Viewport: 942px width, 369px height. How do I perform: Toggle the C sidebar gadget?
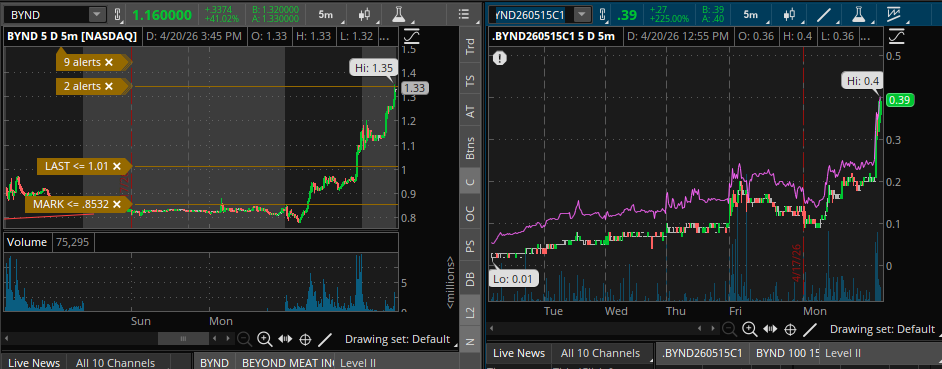click(470, 181)
